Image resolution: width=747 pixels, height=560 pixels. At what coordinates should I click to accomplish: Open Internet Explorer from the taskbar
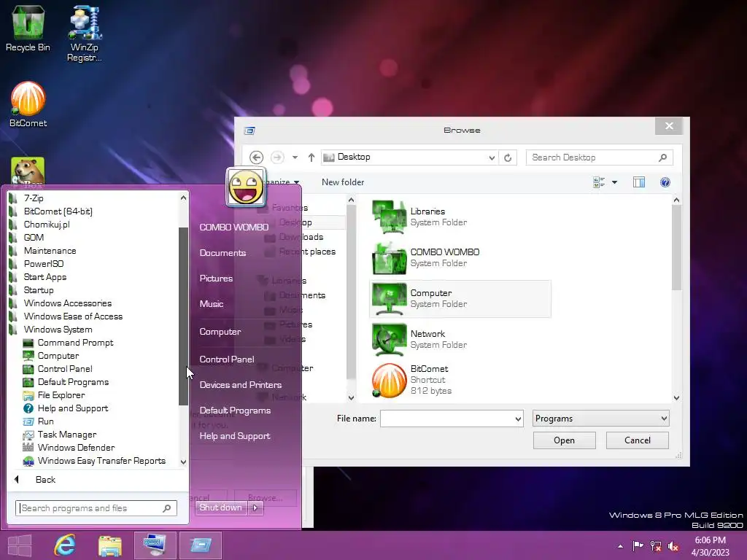tap(64, 545)
